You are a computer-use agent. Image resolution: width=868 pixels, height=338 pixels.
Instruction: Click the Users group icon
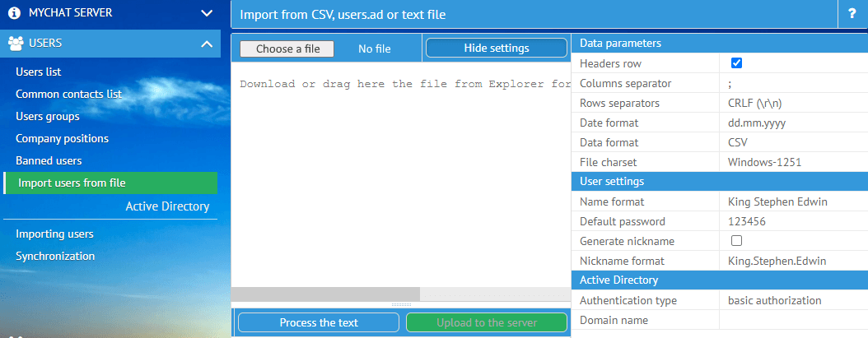click(x=15, y=43)
